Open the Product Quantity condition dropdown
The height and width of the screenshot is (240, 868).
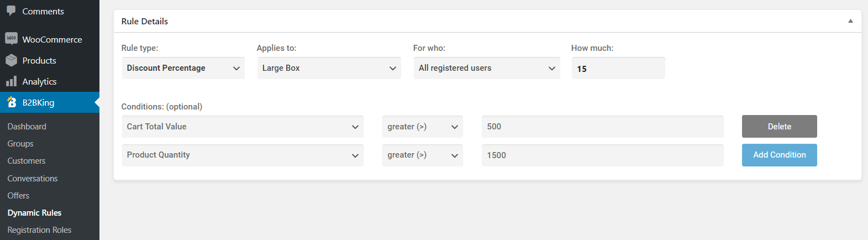(x=243, y=155)
